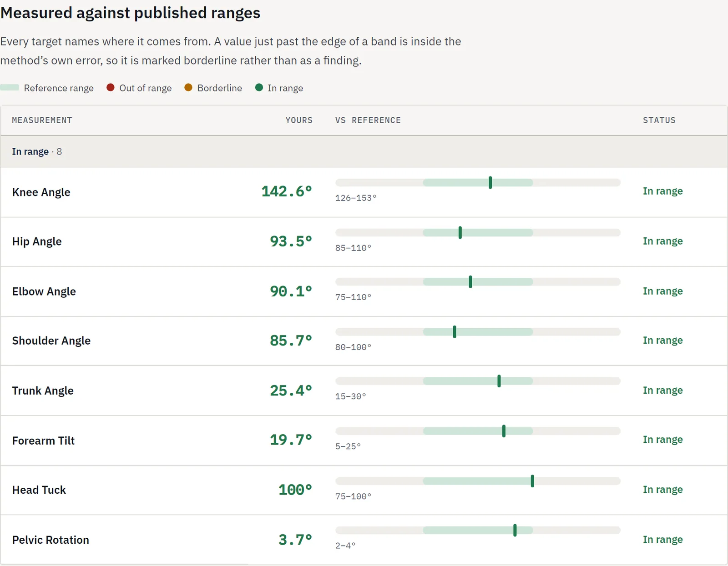728x566 pixels.
Task: Click the STATUS column header
Action: [659, 120]
